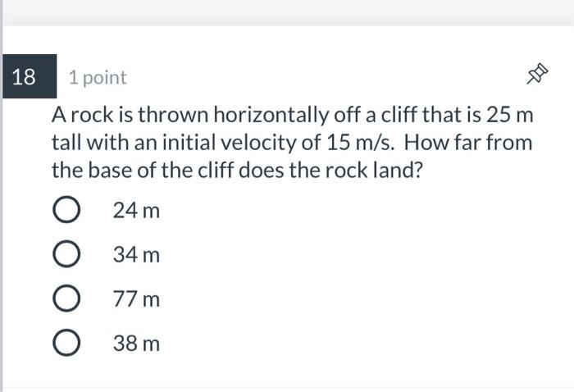
Task: Click the '24 m' answer label text
Action: pos(136,211)
